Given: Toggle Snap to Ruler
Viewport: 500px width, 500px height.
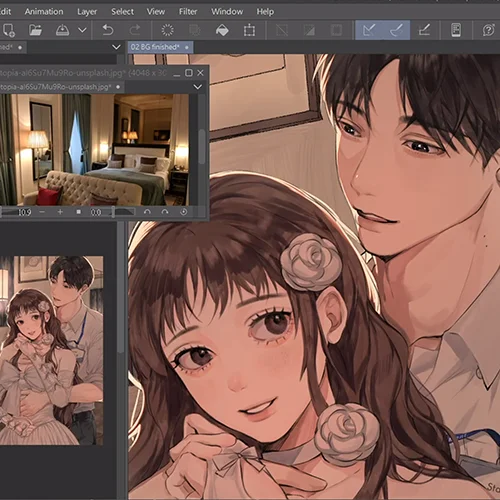Looking at the screenshot, I should tap(369, 30).
